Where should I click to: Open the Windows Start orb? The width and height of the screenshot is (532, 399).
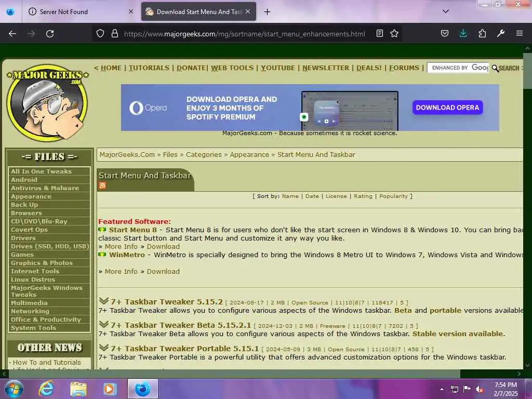click(x=14, y=389)
